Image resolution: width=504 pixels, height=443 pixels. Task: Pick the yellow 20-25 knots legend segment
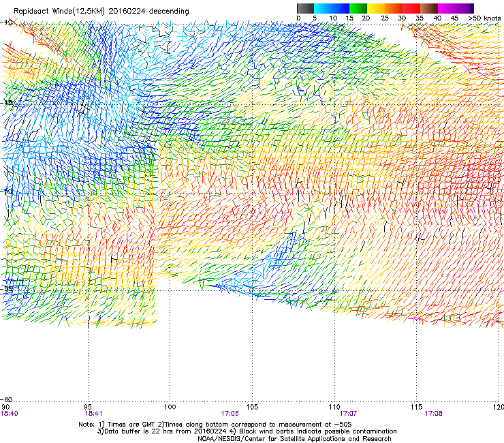click(x=376, y=8)
